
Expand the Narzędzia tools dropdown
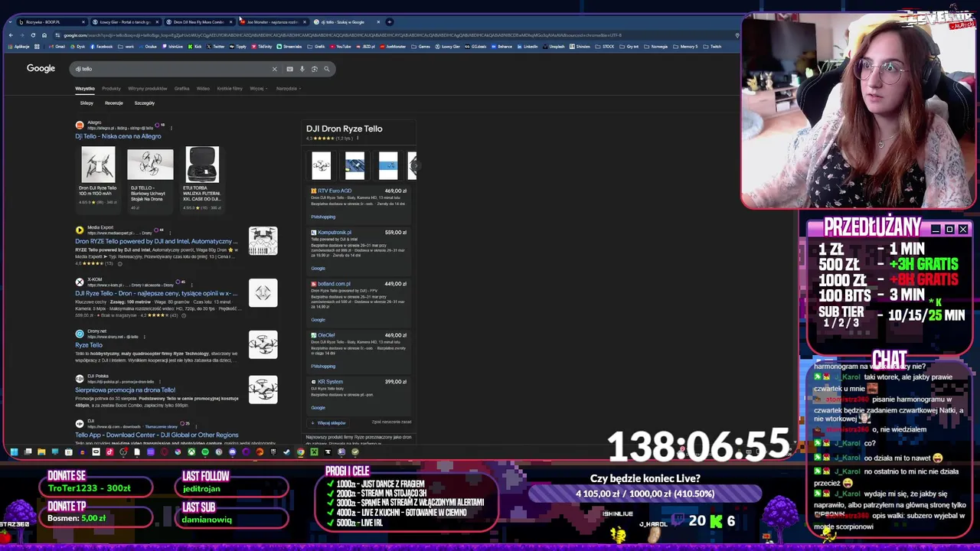click(x=288, y=89)
